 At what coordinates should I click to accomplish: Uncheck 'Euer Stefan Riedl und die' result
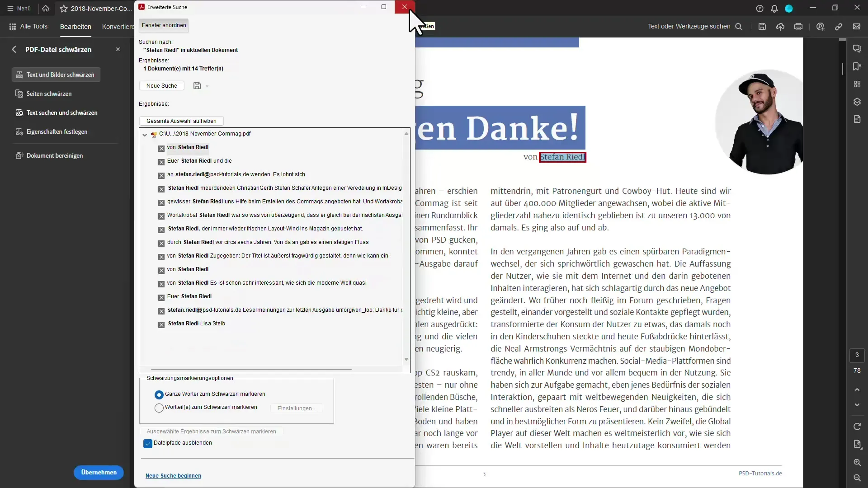161,162
